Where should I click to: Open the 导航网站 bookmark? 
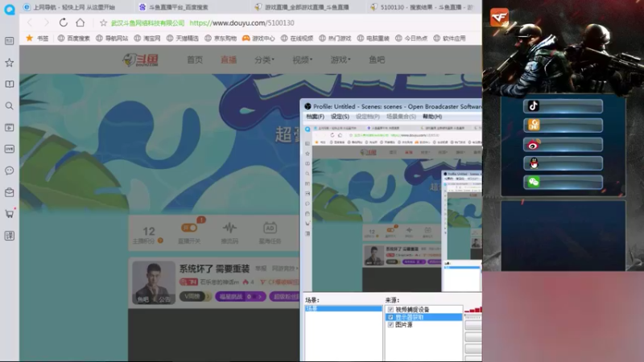point(112,38)
